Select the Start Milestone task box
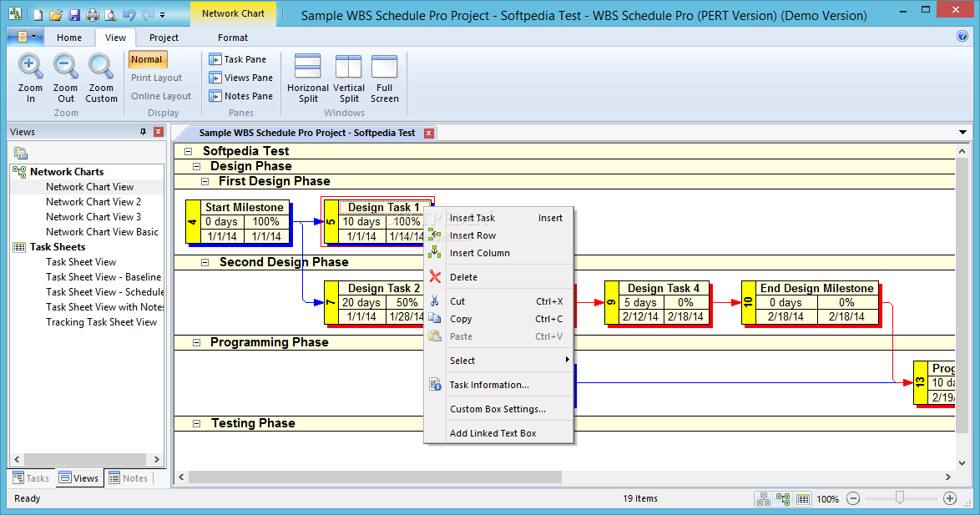This screenshot has width=980, height=515. pyautogui.click(x=238, y=222)
